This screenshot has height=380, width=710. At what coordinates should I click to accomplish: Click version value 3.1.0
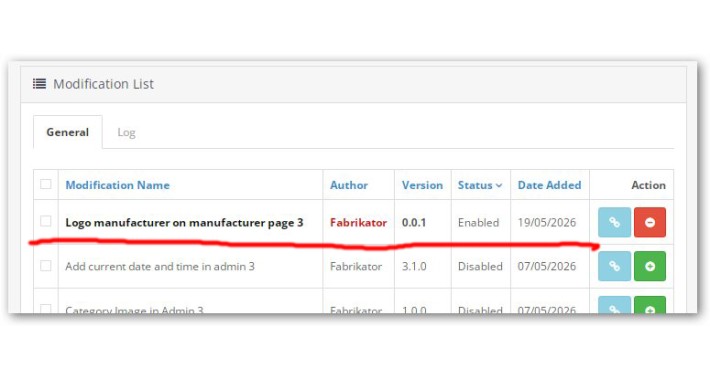414,266
